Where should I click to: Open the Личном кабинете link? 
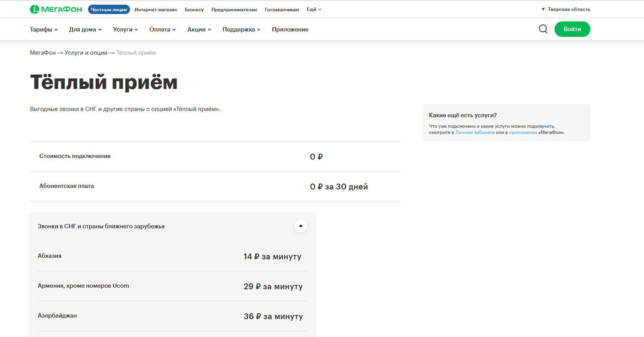(x=475, y=133)
